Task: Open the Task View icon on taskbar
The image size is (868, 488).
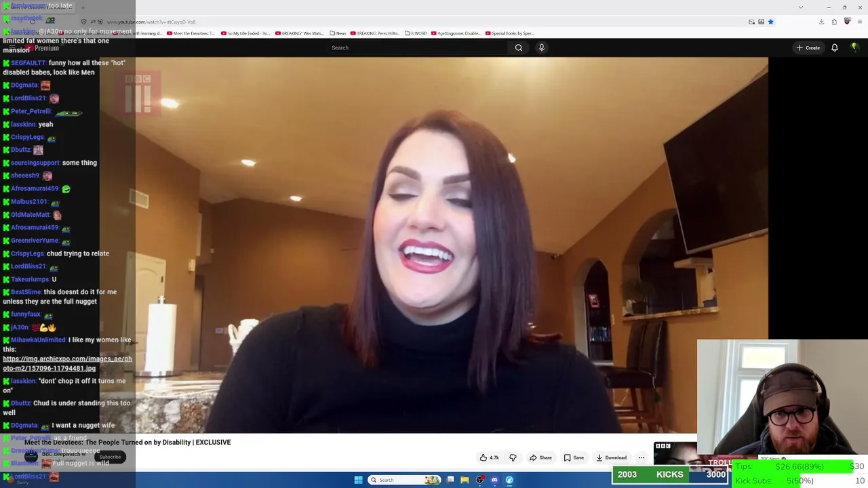Action: tap(450, 480)
